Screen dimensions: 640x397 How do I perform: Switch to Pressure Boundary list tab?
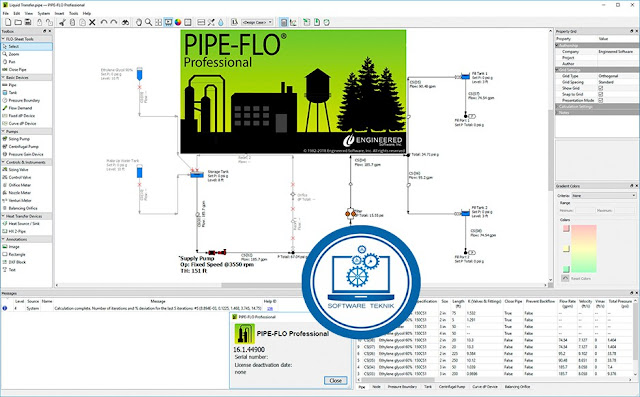402,386
